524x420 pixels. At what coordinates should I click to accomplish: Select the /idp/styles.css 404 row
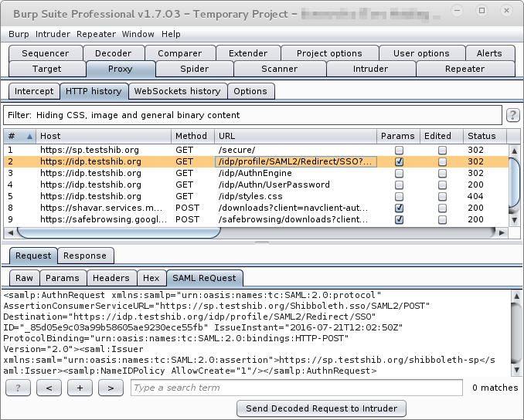coord(256,196)
